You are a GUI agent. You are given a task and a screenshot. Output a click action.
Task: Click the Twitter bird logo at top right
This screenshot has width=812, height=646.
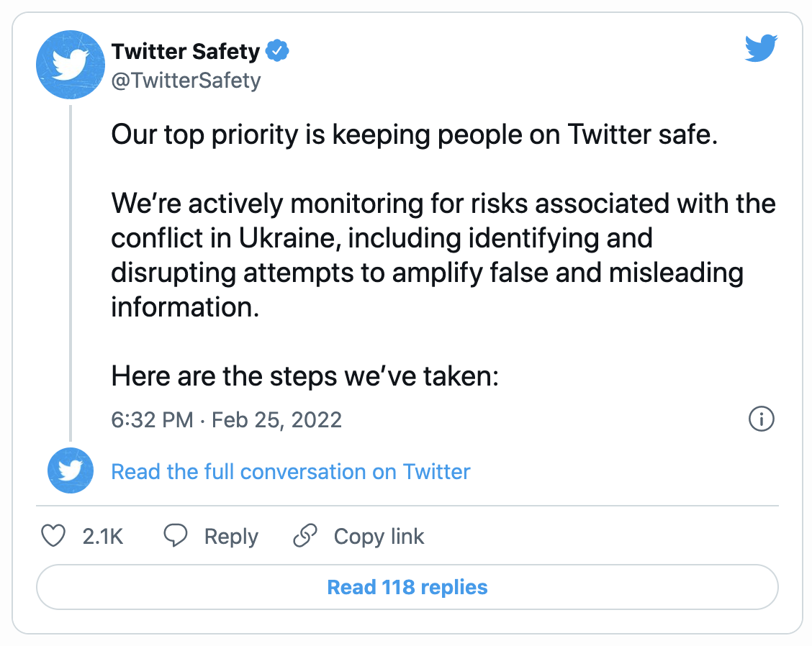tap(761, 48)
